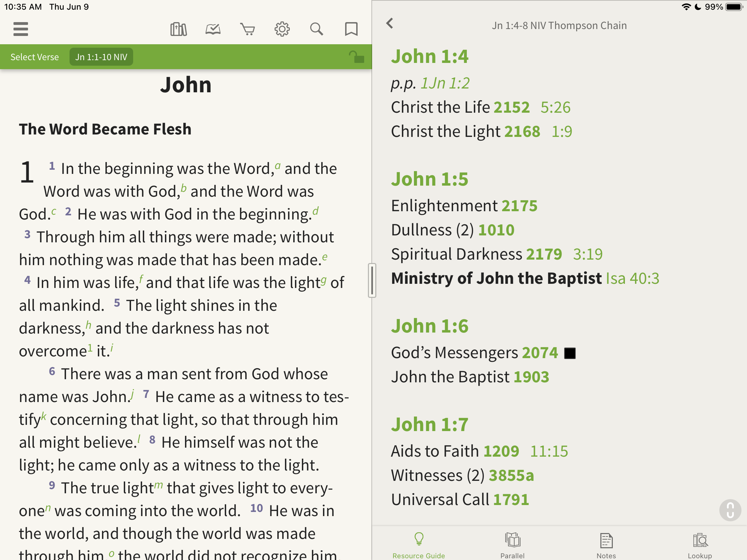This screenshot has height=560, width=747.
Task: Go back with the left chevron
Action: tap(390, 24)
